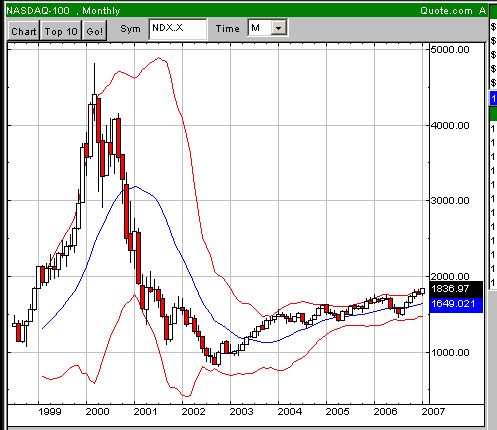Click the Go! button
Screen dimensions: 497x430
coord(95,31)
